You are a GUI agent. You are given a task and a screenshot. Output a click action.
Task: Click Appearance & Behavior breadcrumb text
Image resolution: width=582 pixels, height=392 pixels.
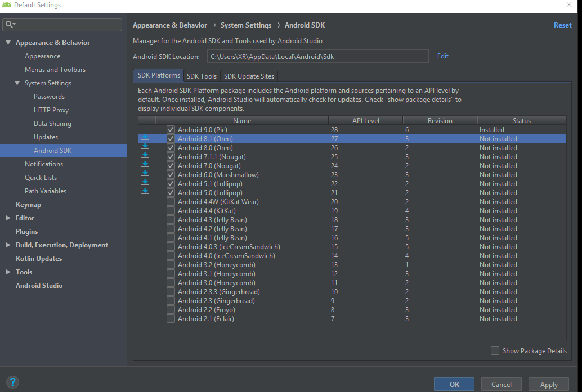click(169, 25)
